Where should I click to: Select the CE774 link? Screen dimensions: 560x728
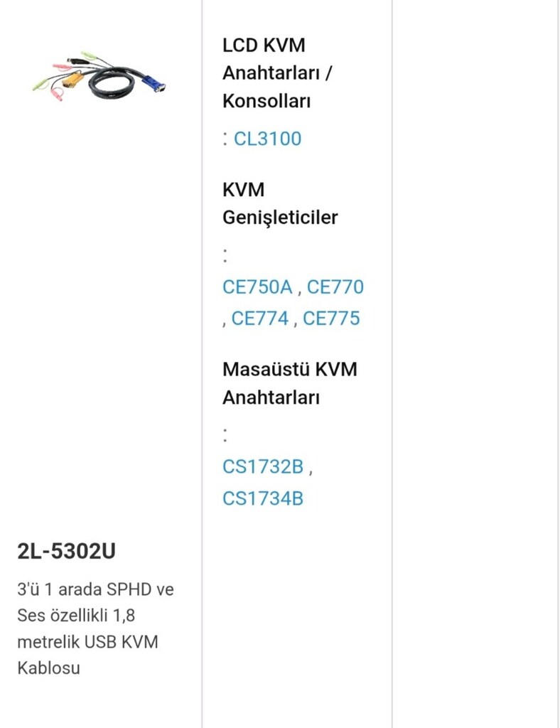(x=260, y=318)
